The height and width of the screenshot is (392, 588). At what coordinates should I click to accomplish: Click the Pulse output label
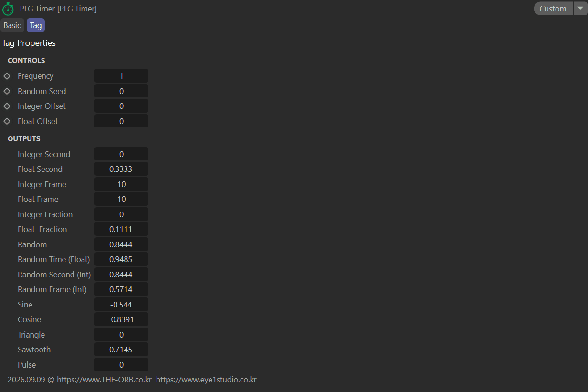tap(27, 365)
